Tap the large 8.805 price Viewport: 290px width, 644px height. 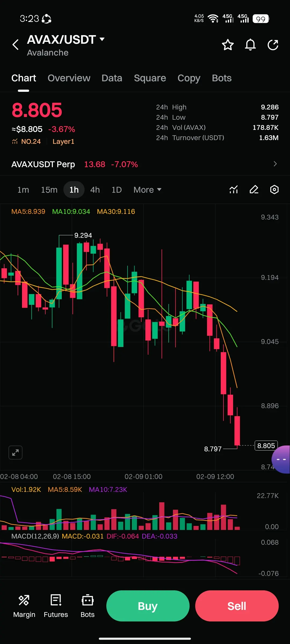(x=37, y=110)
